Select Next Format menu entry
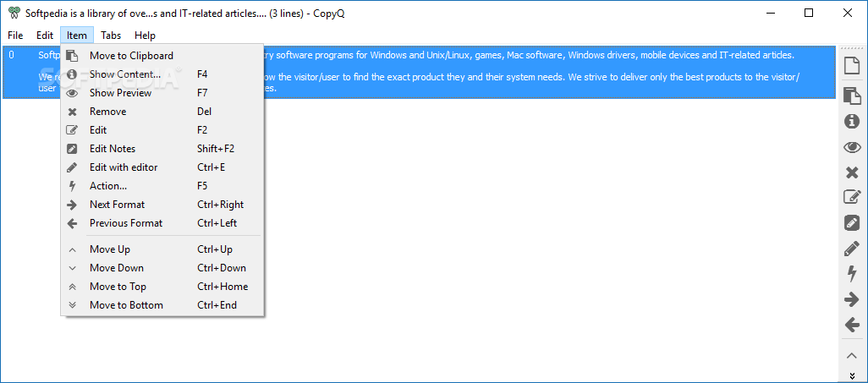Screen dimensions: 868x383 click(x=162, y=205)
